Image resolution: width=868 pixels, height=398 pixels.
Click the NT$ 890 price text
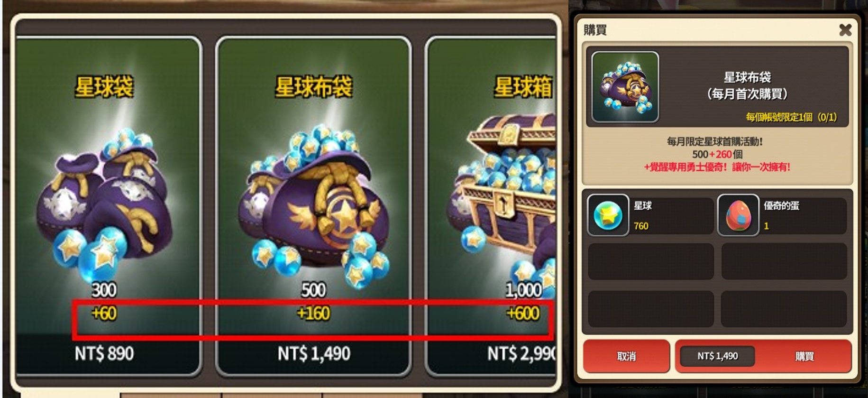tap(104, 353)
